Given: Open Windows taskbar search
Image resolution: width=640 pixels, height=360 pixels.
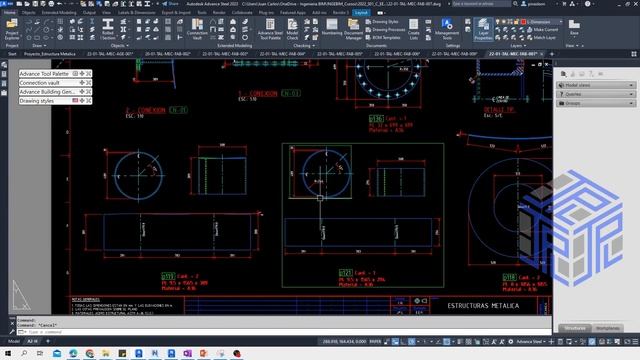Looking at the screenshot, I should (24, 353).
